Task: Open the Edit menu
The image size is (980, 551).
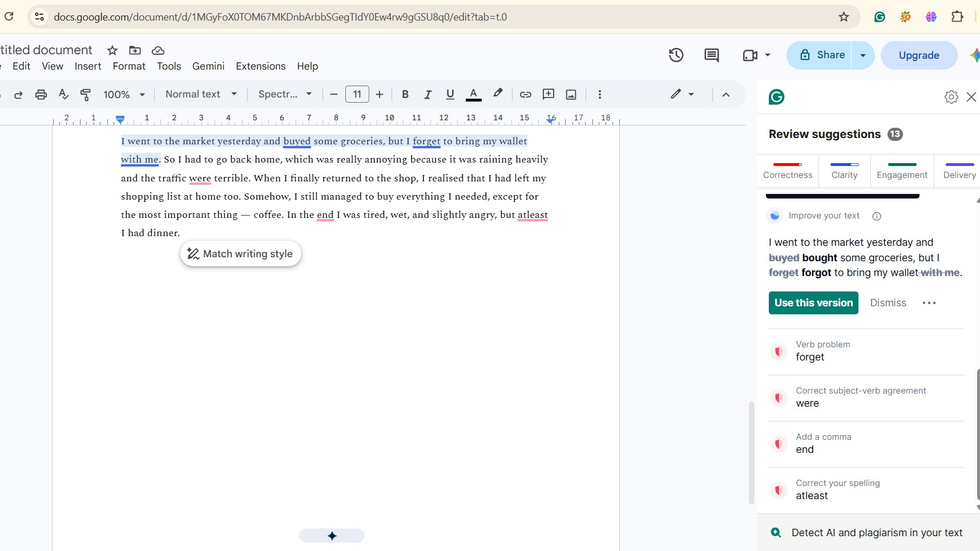Action: [x=22, y=66]
